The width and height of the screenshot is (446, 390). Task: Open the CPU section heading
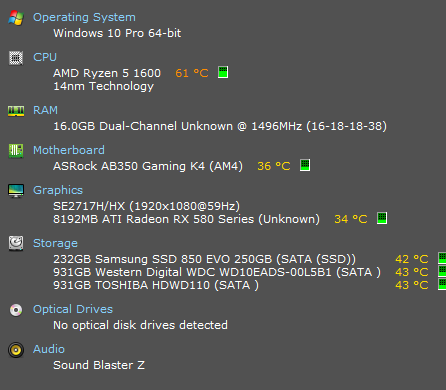tap(45, 57)
